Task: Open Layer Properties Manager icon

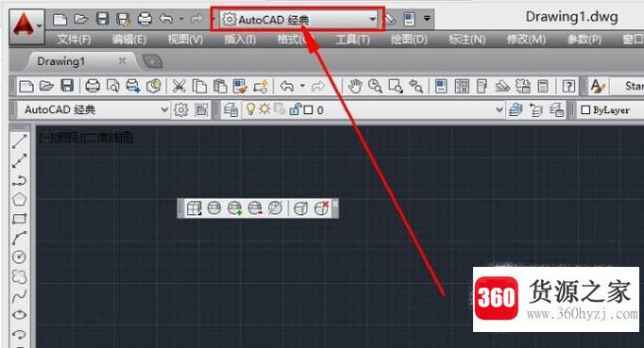Action: click(230, 110)
